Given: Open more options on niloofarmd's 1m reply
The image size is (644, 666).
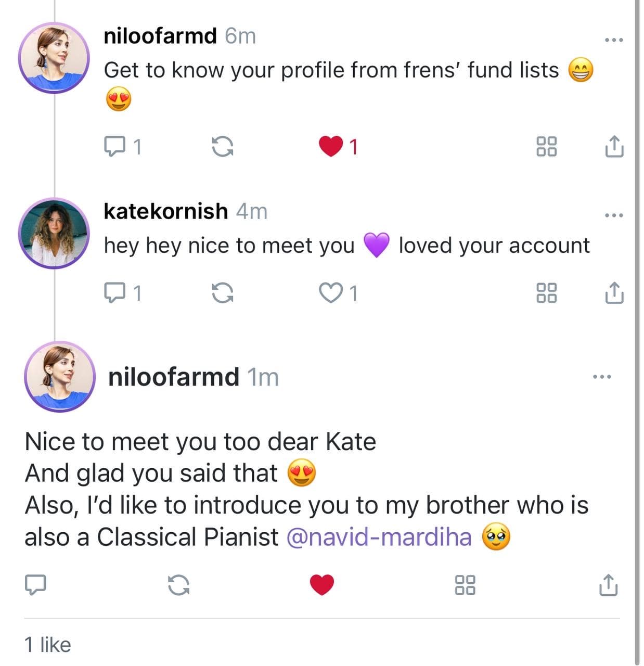Looking at the screenshot, I should pyautogui.click(x=602, y=377).
